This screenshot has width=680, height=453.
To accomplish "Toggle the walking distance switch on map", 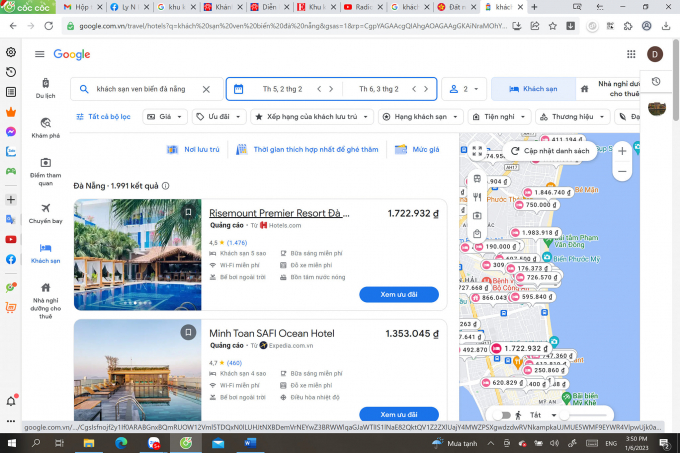I will (503, 415).
